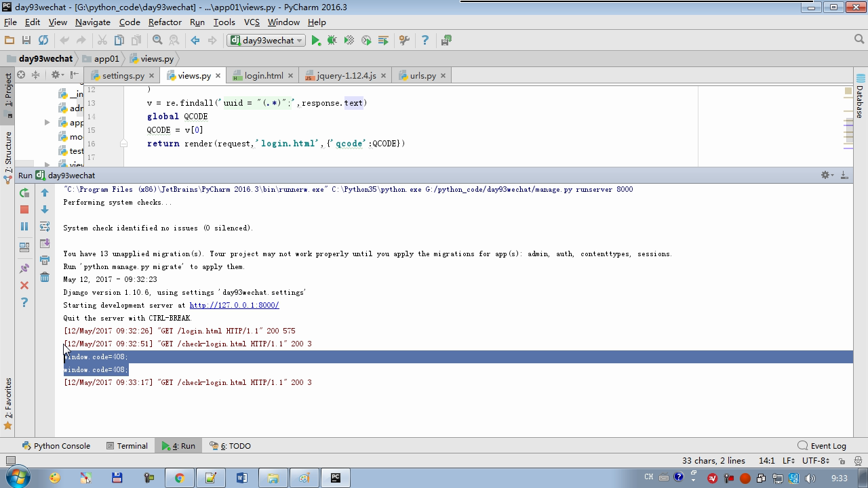Click the Print icon in the Run panel
This screenshot has height=488, width=868.
[45, 260]
